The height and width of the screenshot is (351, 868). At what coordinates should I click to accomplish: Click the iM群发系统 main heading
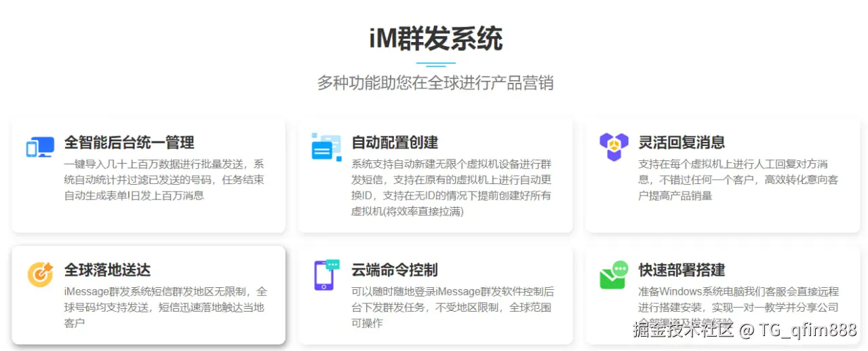435,39
